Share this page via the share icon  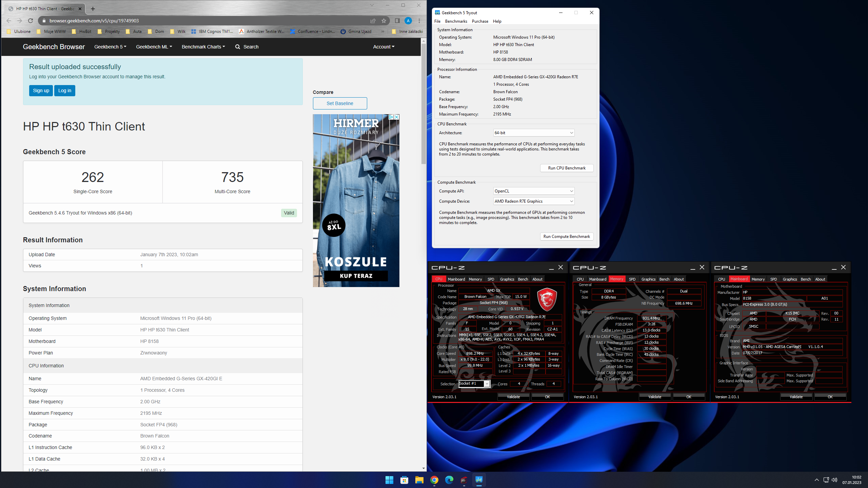click(373, 21)
